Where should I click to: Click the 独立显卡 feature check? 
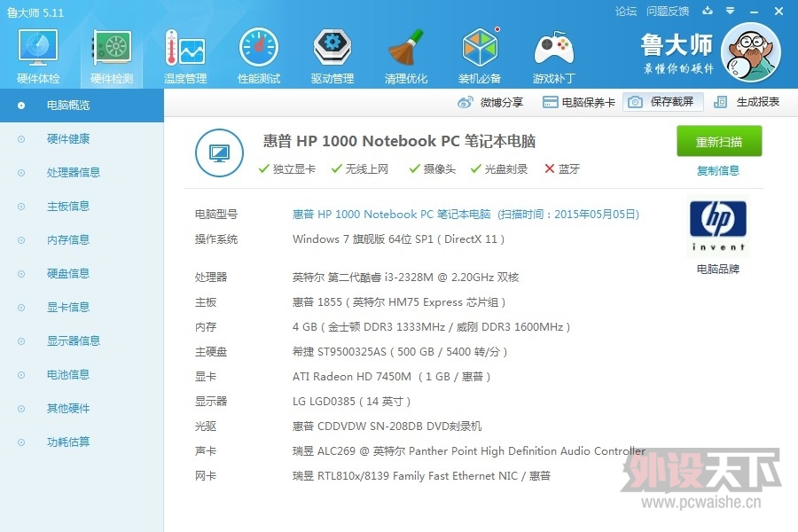[287, 169]
